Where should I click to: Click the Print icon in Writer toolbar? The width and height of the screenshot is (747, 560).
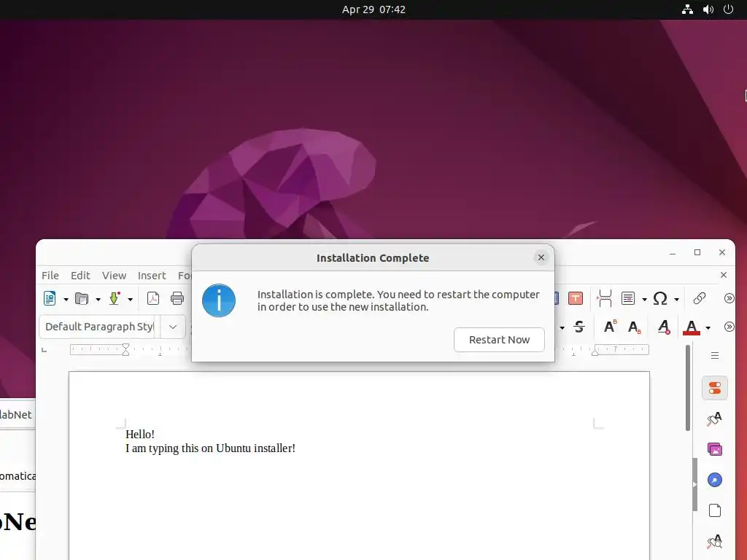[x=177, y=298]
